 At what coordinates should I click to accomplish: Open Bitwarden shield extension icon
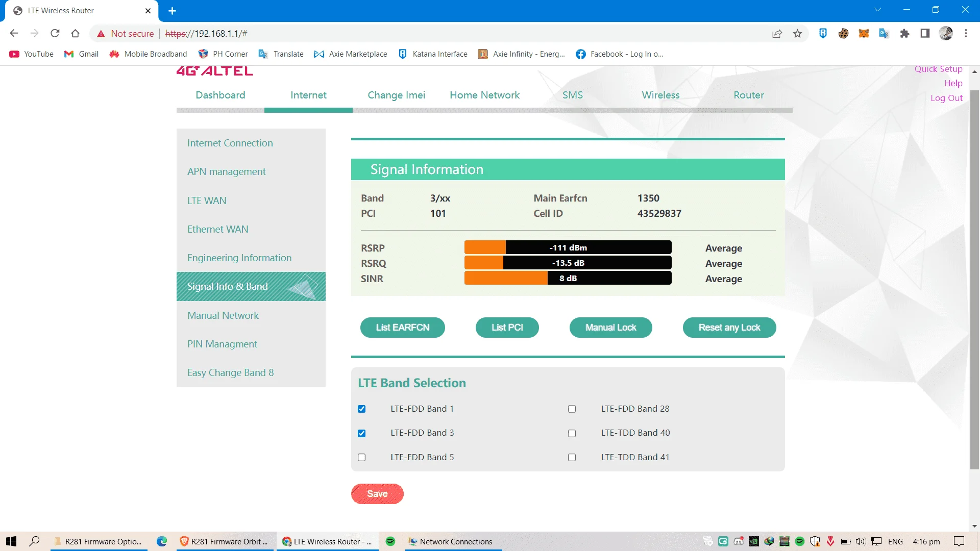point(823,33)
